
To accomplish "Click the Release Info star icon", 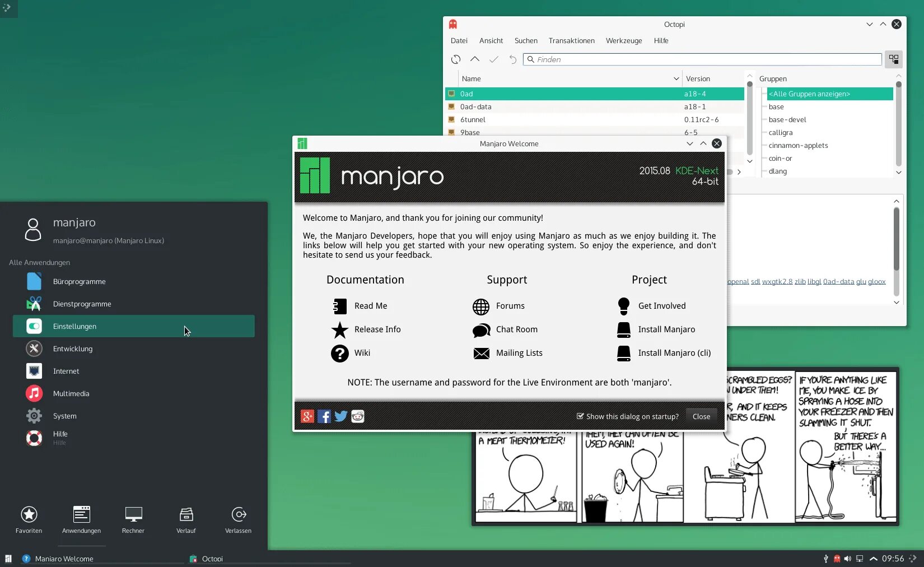I will [340, 330].
